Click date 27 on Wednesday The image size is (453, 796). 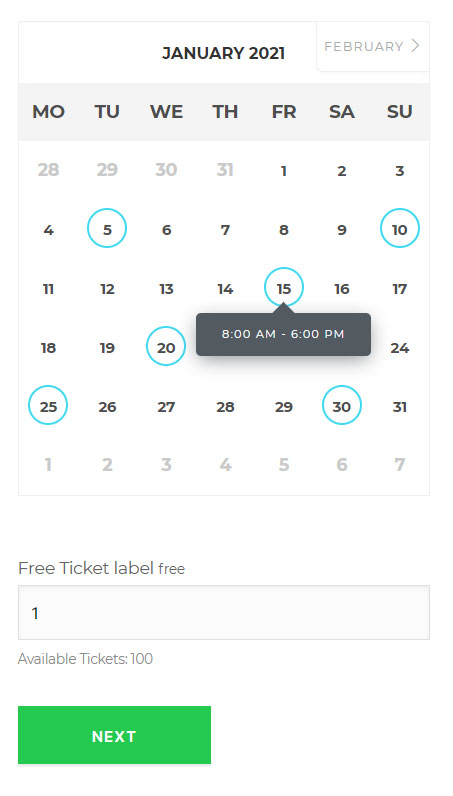pyautogui.click(x=166, y=407)
